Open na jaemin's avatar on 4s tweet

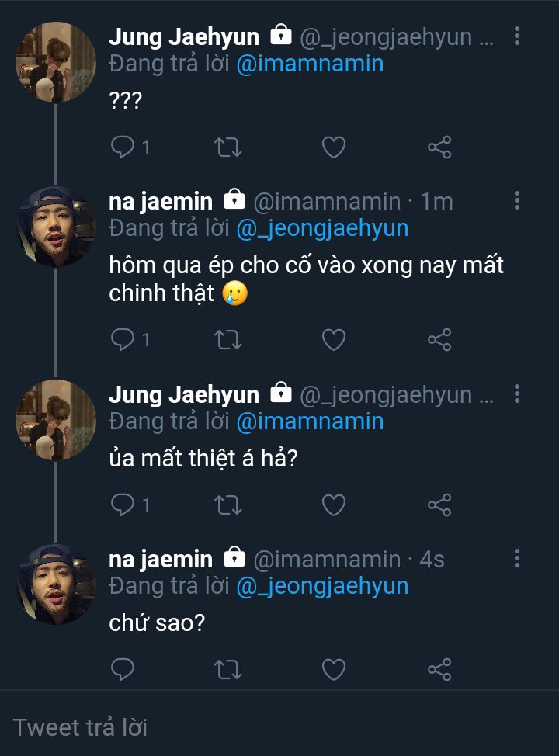click(56, 584)
